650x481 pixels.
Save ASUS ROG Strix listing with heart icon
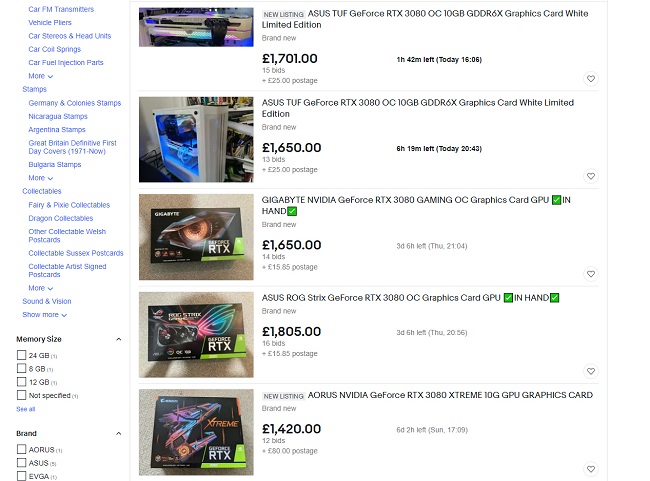591,371
